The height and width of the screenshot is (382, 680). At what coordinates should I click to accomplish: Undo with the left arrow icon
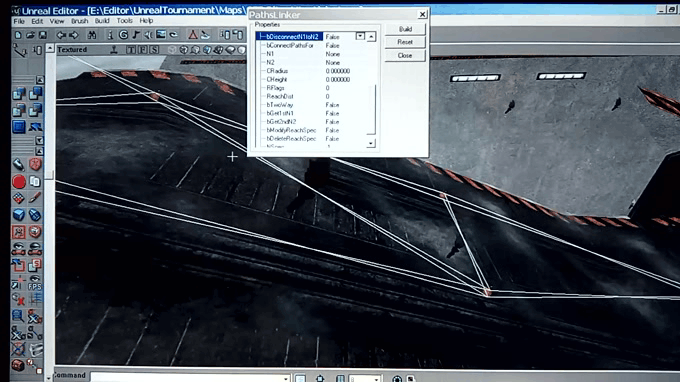coord(61,35)
